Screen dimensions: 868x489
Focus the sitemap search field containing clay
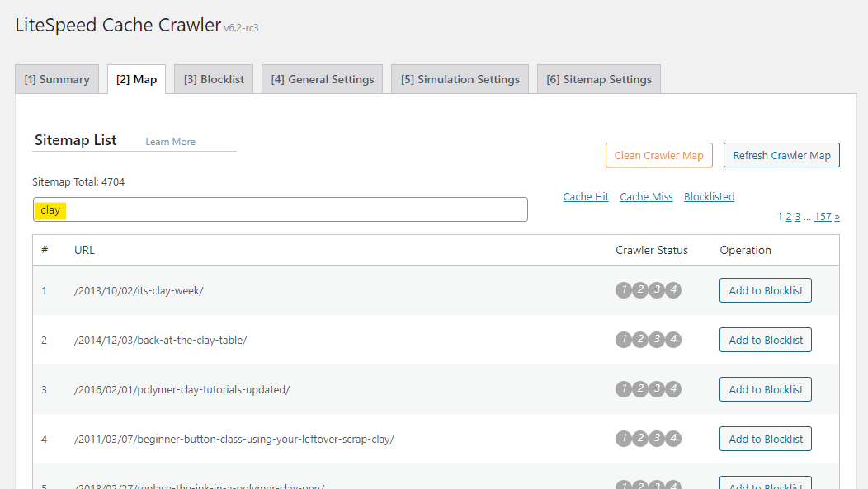click(280, 209)
